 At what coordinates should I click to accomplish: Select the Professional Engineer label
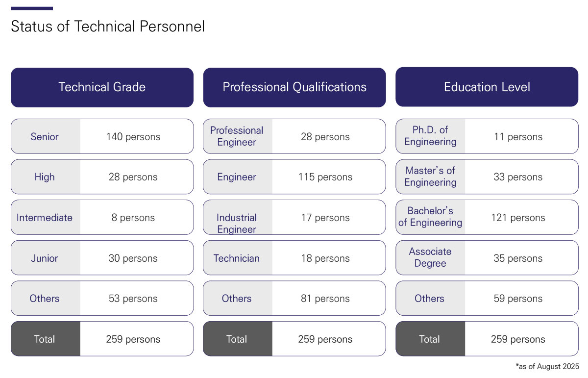(x=237, y=136)
